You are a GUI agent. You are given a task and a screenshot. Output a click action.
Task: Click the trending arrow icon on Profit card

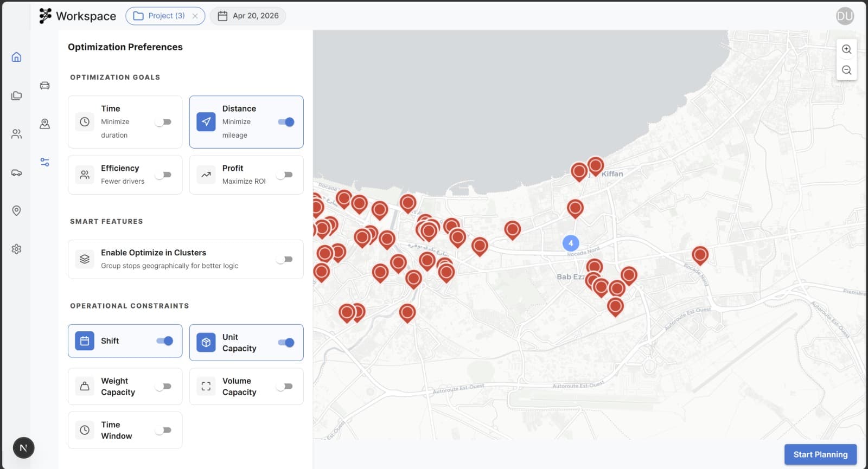click(x=206, y=175)
